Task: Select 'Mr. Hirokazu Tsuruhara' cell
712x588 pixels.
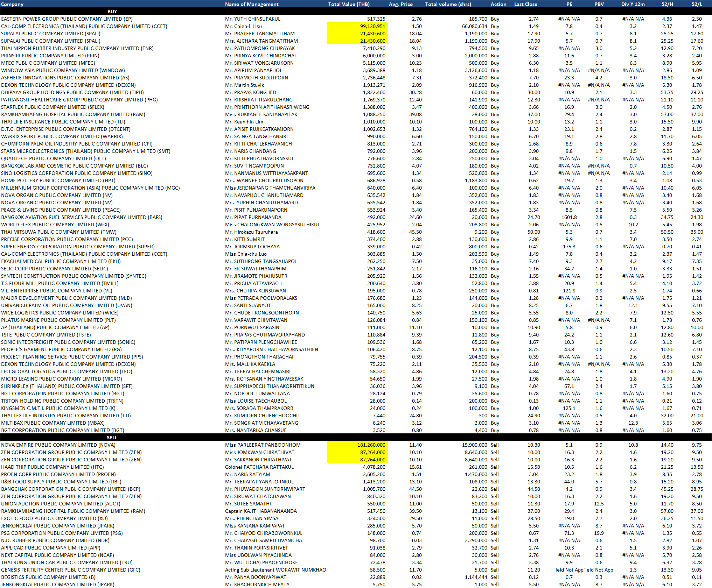Action: coord(251,232)
